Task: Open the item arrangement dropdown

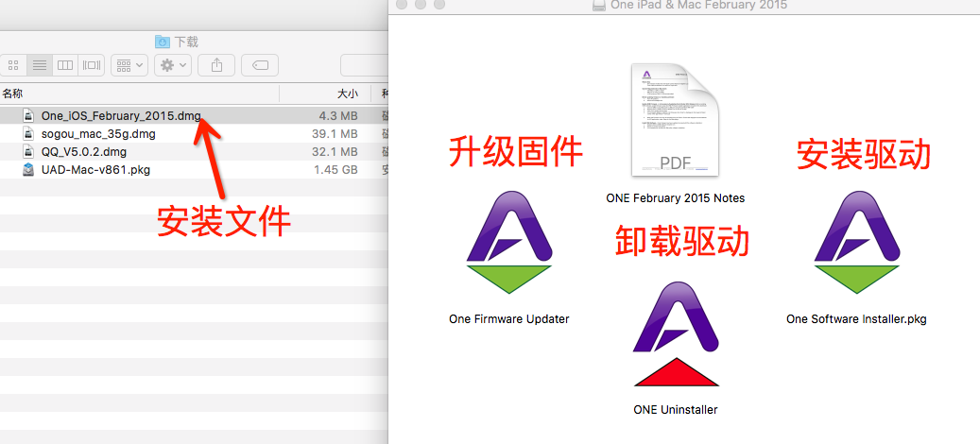Action: [129, 65]
